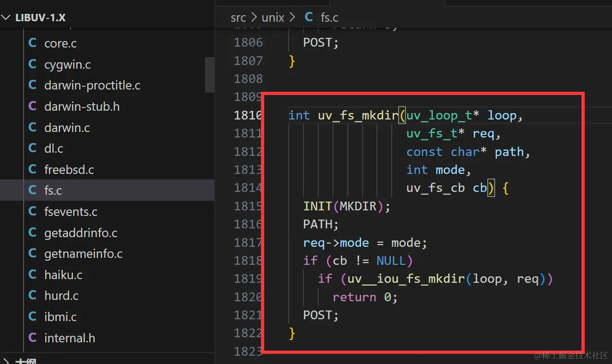The height and width of the screenshot is (364, 612).
Task: Click the C icon beside cygwin.c
Action: point(32,64)
